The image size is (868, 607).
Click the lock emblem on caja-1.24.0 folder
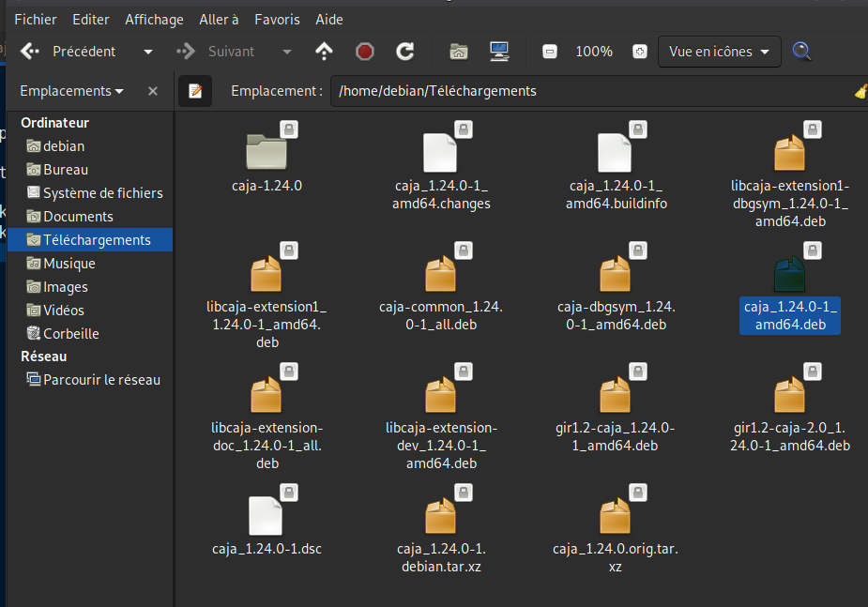289,129
